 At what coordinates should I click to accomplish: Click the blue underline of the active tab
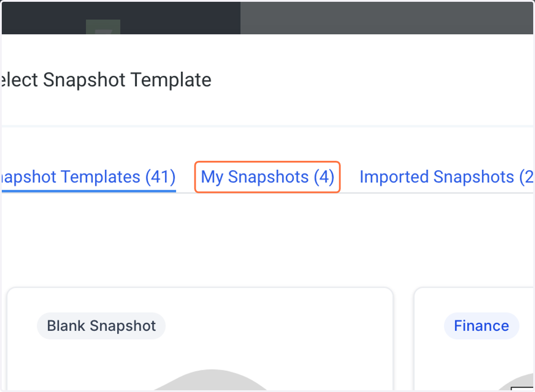88,191
